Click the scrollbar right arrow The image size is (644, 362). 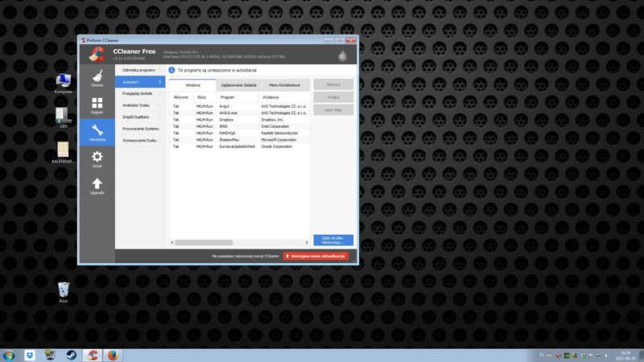click(x=307, y=243)
